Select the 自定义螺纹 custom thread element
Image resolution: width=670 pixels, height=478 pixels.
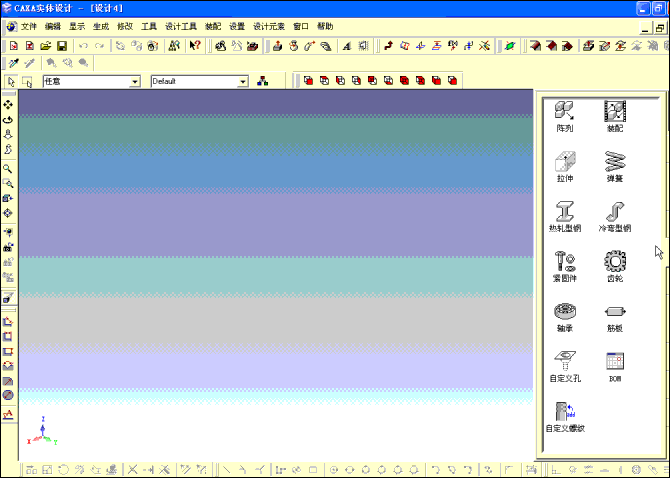click(565, 416)
